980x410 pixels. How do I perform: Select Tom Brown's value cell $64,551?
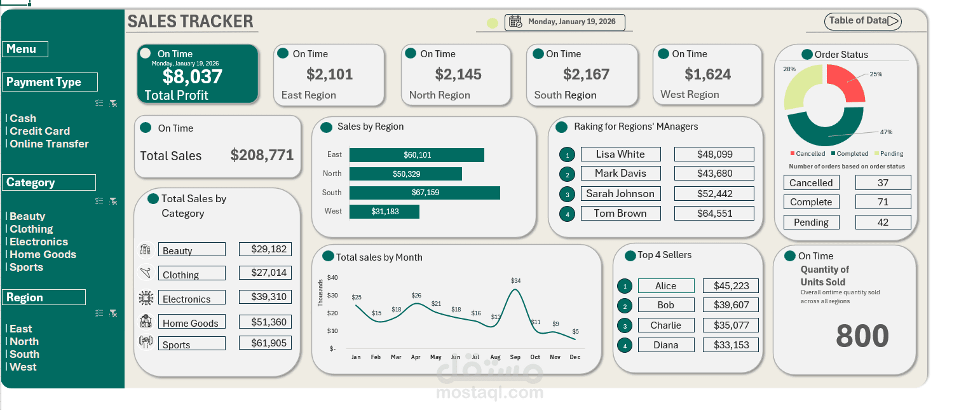714,214
